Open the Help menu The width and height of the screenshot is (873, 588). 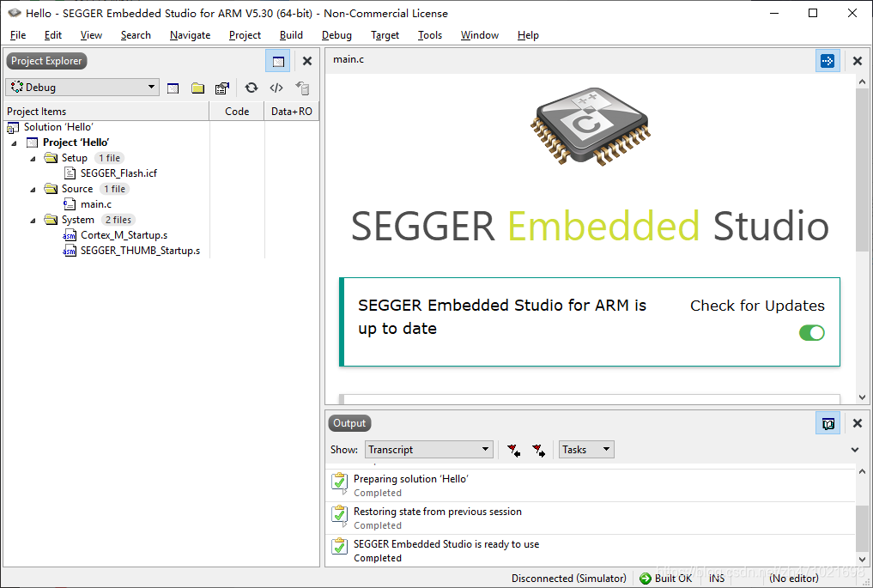click(x=529, y=35)
